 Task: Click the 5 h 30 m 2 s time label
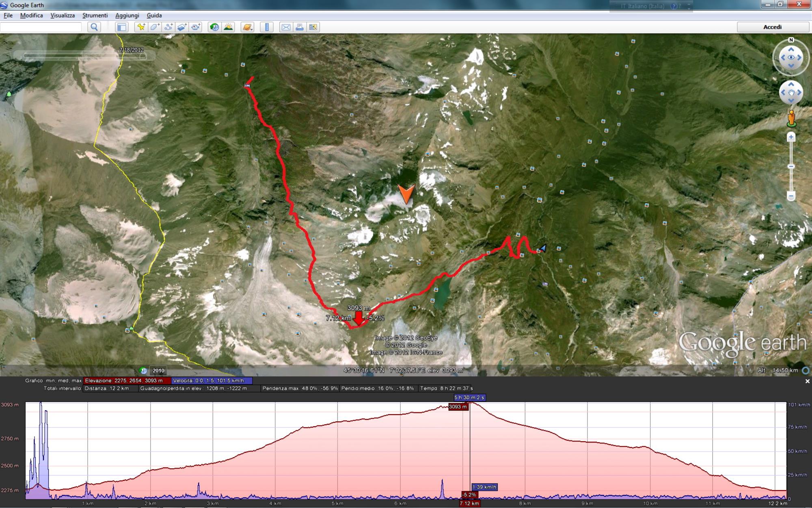470,397
